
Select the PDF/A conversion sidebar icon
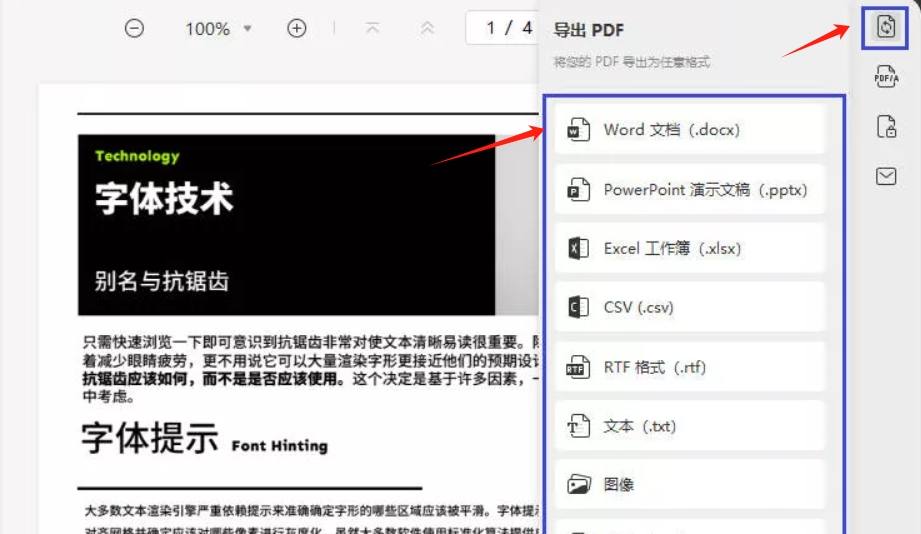[x=886, y=77]
